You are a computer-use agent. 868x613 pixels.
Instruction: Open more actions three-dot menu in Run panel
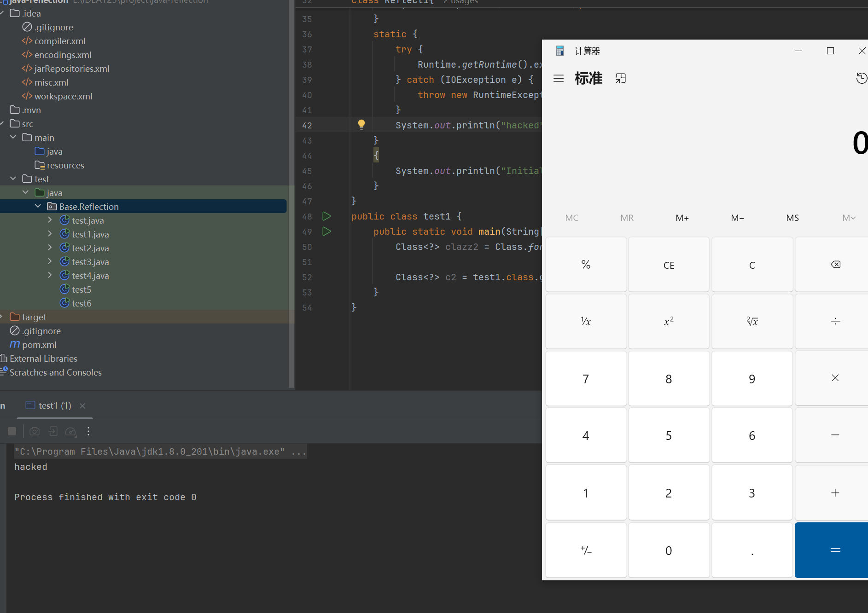pos(88,431)
